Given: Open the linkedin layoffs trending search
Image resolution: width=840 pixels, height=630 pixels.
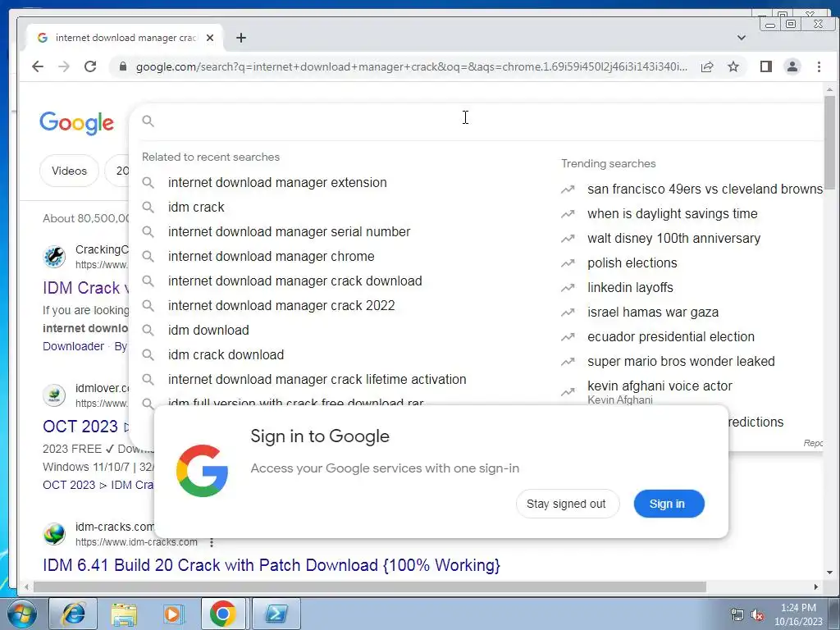Looking at the screenshot, I should (x=630, y=288).
